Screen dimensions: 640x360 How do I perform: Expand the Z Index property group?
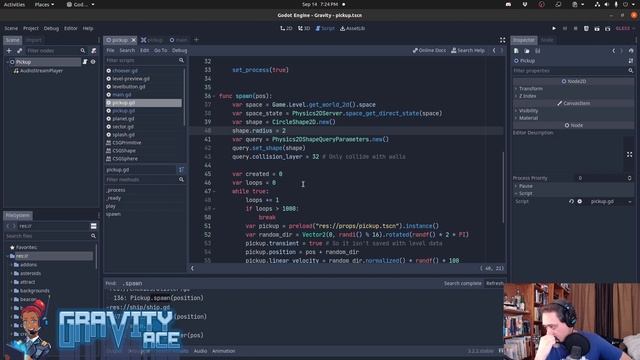click(x=527, y=96)
